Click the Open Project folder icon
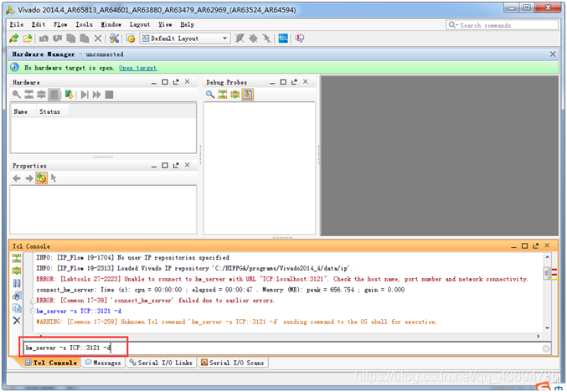 pos(27,39)
